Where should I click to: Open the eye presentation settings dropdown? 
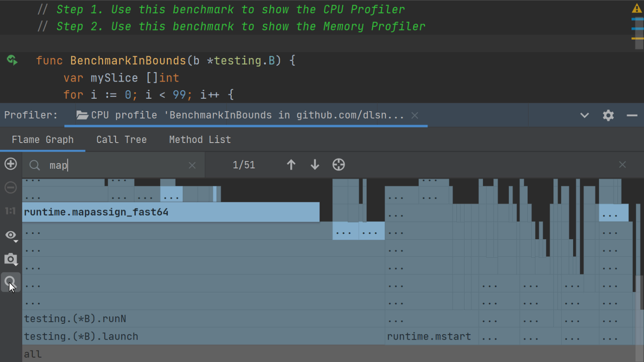coord(11,235)
